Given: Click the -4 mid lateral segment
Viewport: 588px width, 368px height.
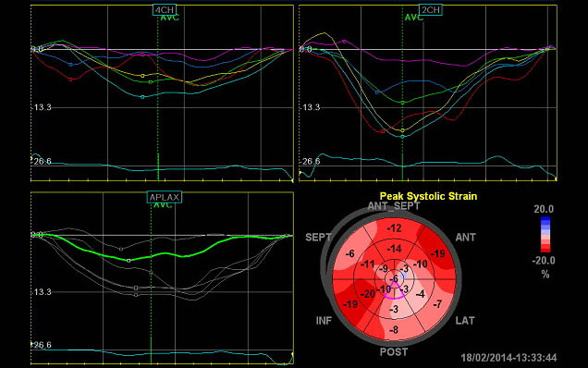Looking at the screenshot, I should pyautogui.click(x=421, y=294).
